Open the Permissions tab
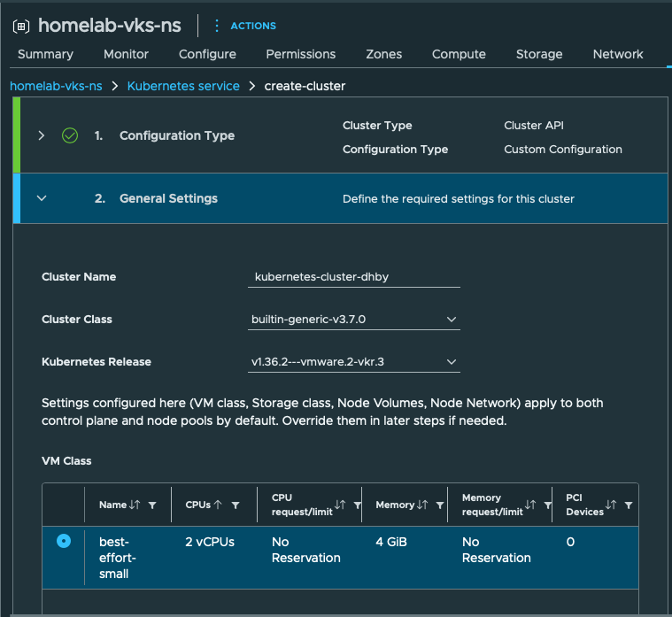 (301, 54)
